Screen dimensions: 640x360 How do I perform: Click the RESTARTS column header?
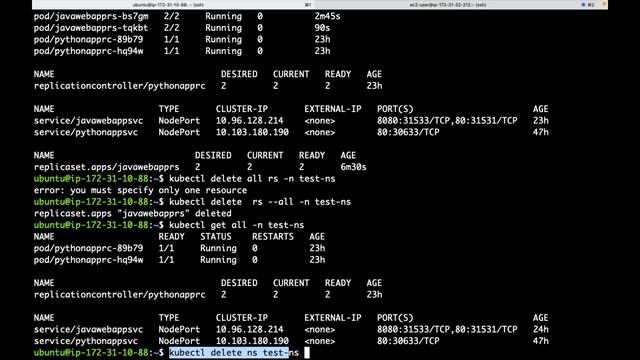coord(273,237)
